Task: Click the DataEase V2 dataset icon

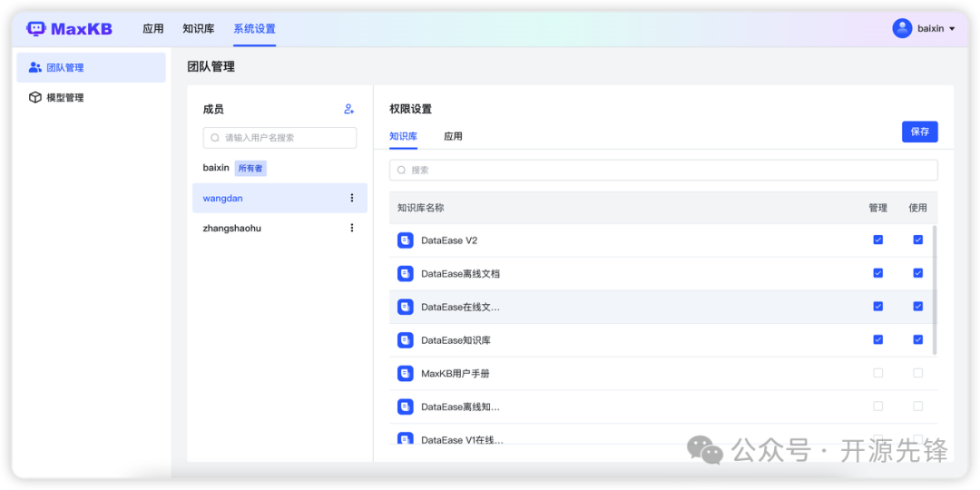Action: tap(405, 240)
